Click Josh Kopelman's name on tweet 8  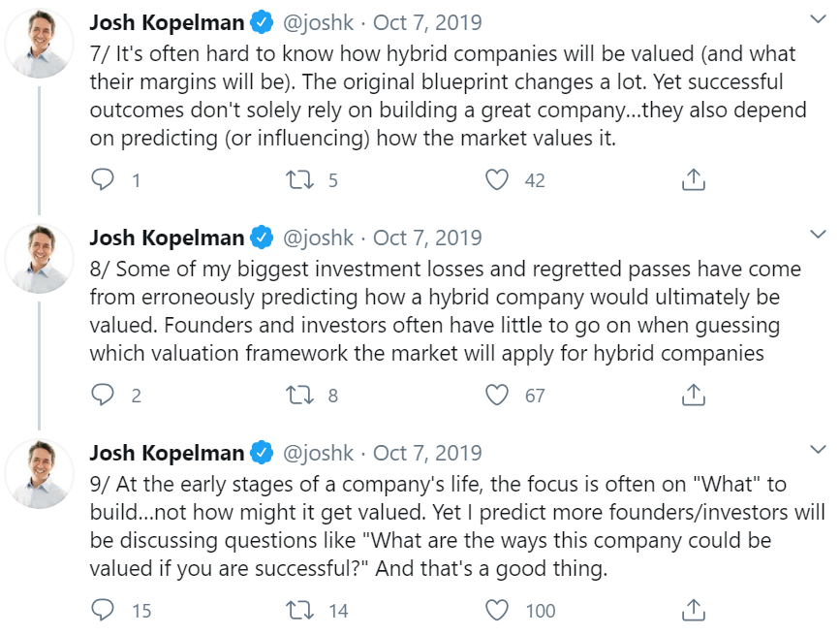coord(167,237)
